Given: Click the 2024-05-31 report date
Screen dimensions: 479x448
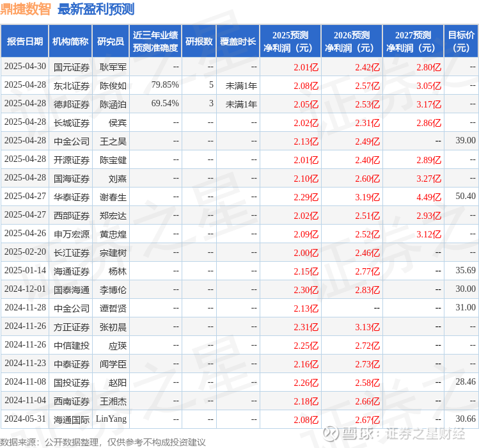Looking at the screenshot, I should click(25, 419).
